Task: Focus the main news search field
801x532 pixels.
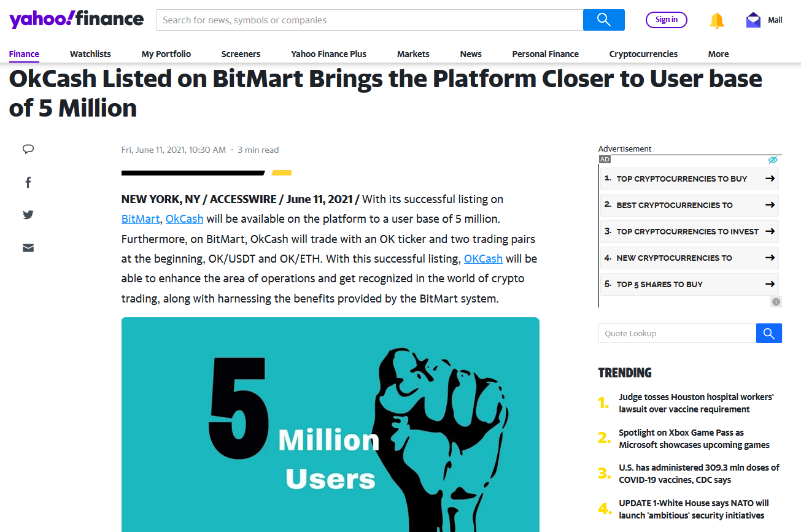Action: (370, 20)
